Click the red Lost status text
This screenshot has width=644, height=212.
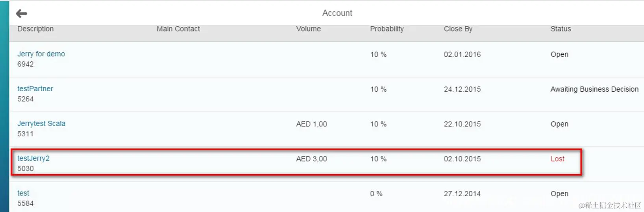click(557, 159)
